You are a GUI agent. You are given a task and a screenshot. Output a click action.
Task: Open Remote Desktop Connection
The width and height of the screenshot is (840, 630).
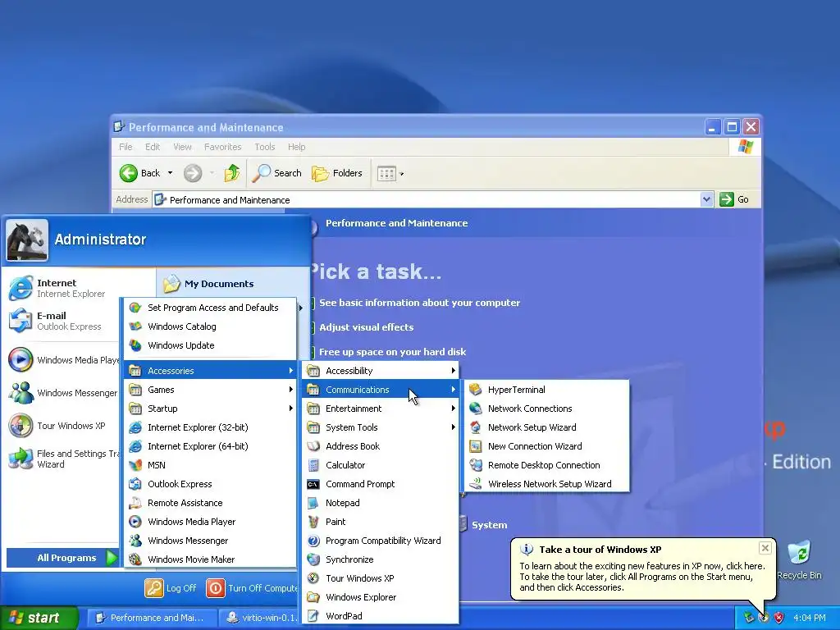coord(546,465)
